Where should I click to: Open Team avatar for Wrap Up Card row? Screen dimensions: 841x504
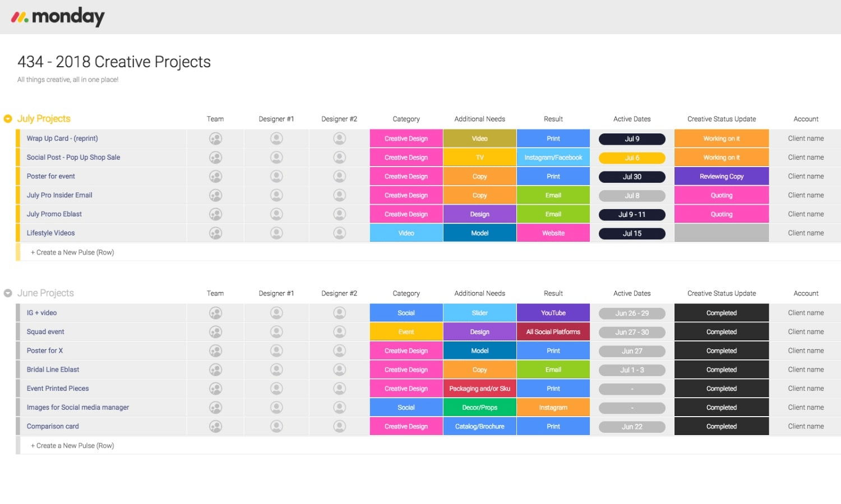215,138
